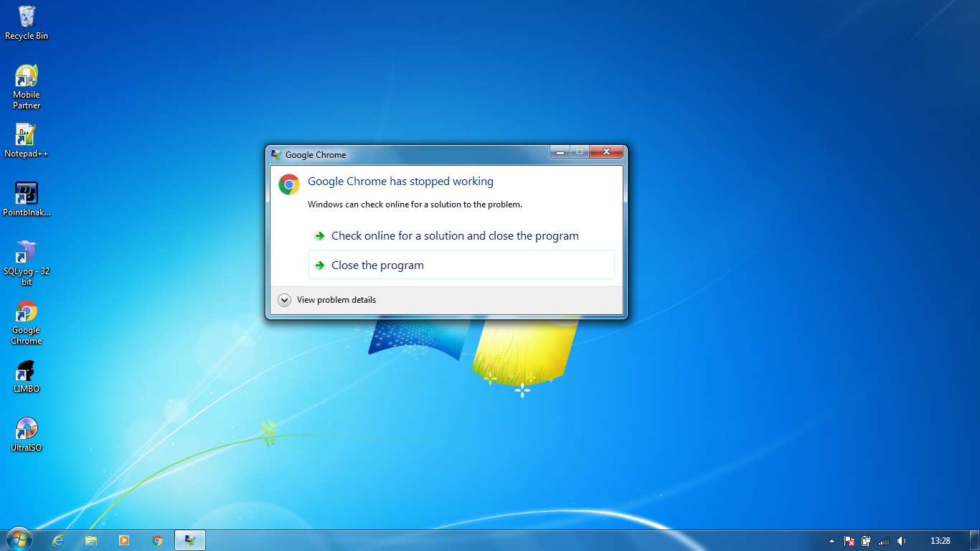
Task: Expand View problem details
Action: [x=327, y=300]
